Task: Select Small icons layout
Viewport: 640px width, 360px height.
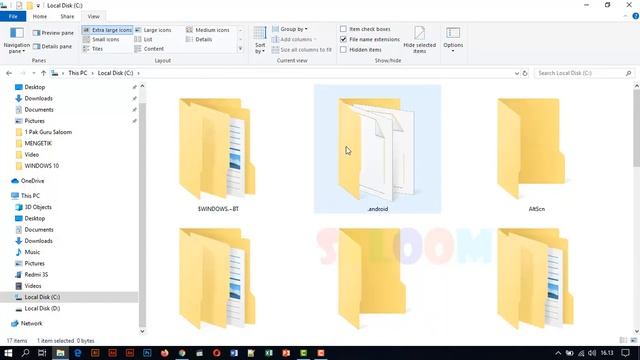Action: click(x=101, y=39)
